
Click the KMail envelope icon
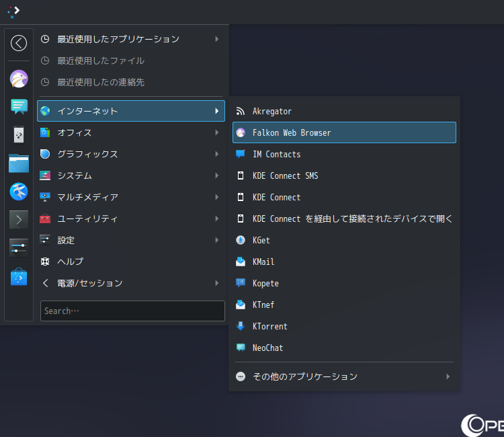[241, 262]
